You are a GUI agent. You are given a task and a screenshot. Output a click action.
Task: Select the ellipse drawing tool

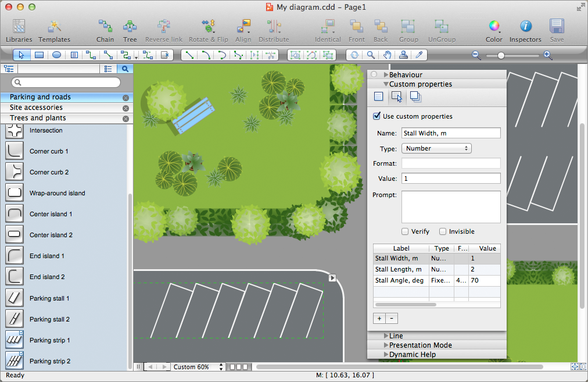56,55
